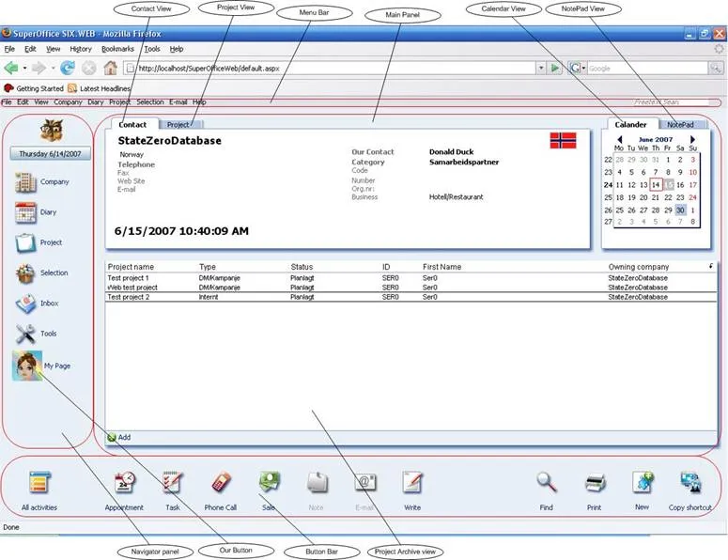
Task: Open the Find magnifier icon
Action: point(546,483)
